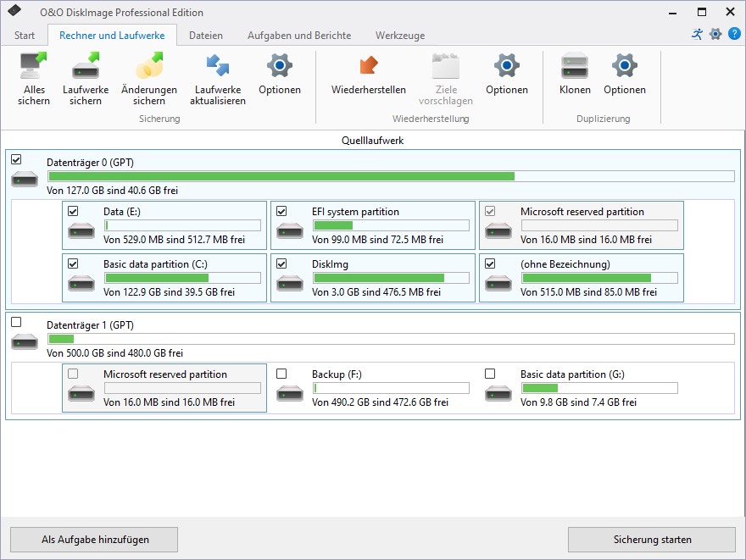Click the Ziele vorschlagen icon
746x560 pixels.
point(445,65)
